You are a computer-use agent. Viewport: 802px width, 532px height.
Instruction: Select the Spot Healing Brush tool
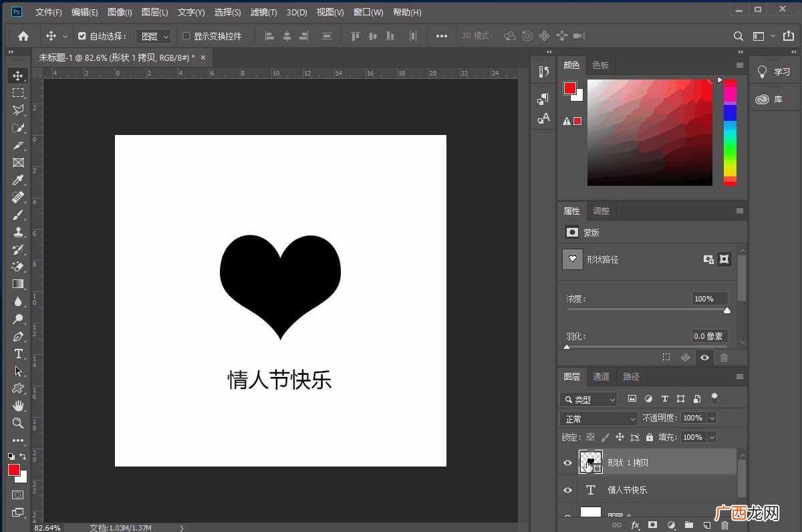(18, 197)
